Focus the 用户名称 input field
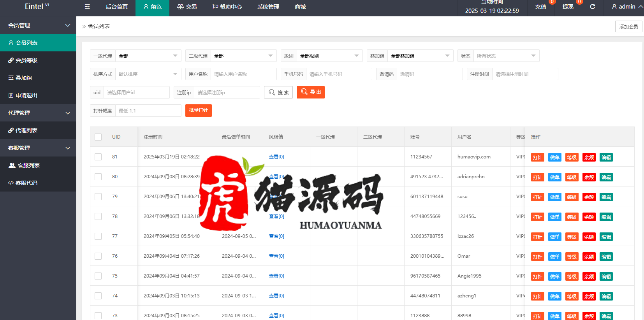644x320 pixels. click(244, 74)
